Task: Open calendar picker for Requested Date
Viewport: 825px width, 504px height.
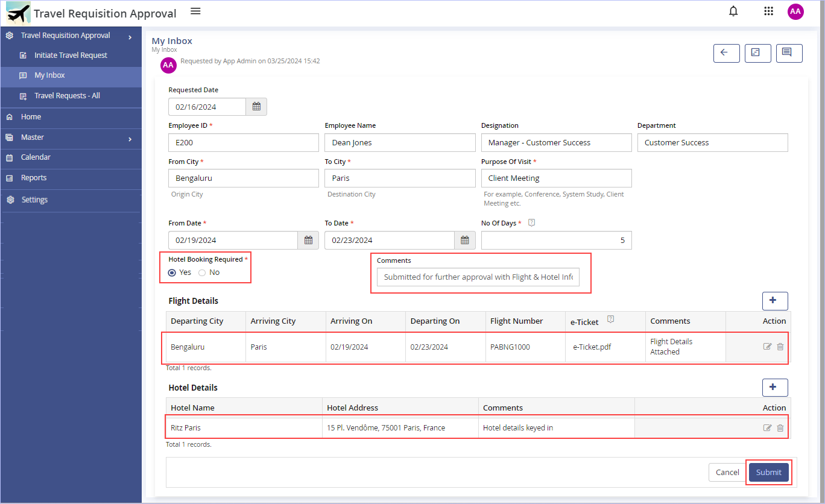Action: [x=256, y=107]
